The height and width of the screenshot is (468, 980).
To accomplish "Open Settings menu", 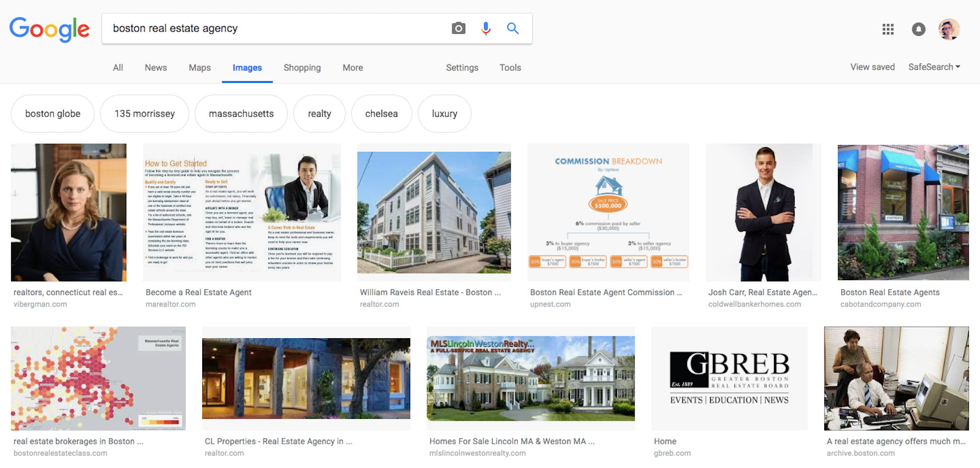I will (x=462, y=68).
